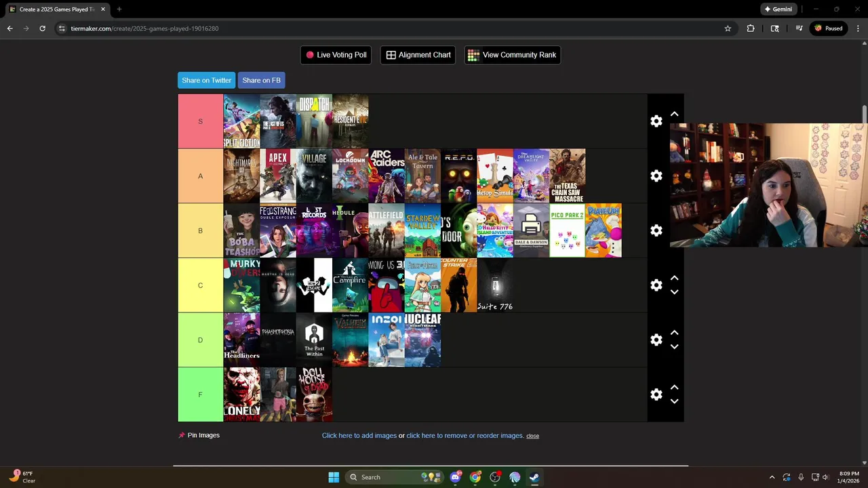
Task: Open View Community Rank
Action: tap(512, 55)
